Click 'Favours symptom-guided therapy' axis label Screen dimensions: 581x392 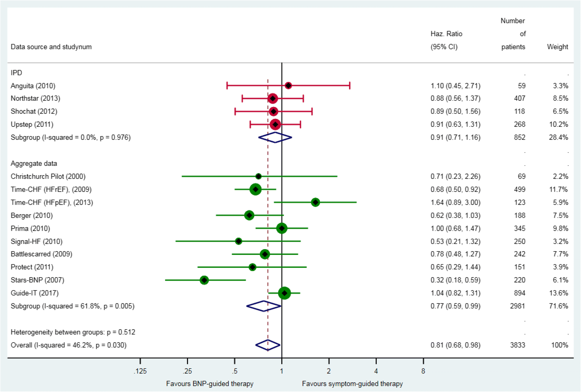[352, 384]
